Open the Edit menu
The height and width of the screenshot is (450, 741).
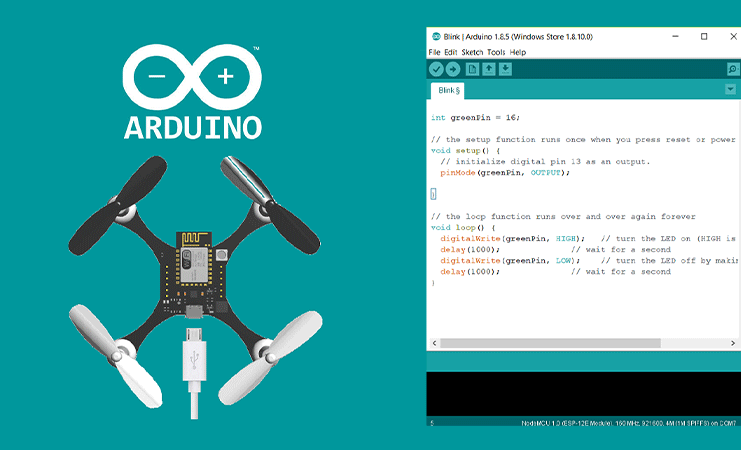pos(451,52)
